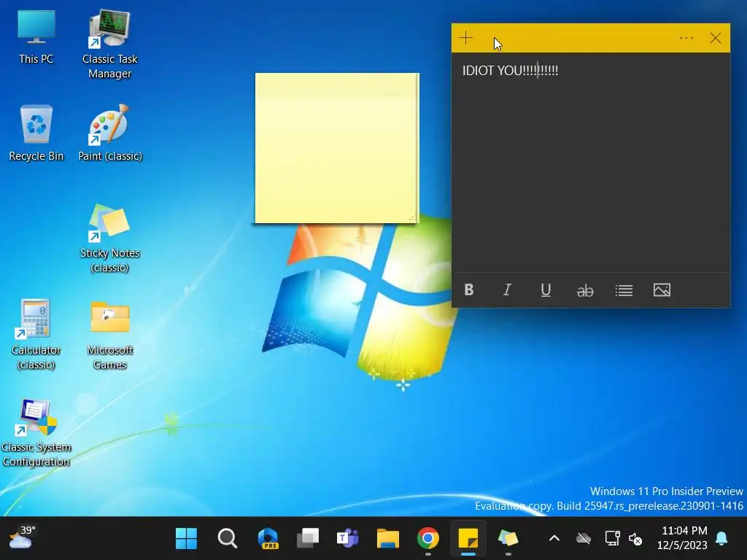Grab the classic yellow note's corner grip
The image size is (747, 560).
pyautogui.click(x=413, y=218)
